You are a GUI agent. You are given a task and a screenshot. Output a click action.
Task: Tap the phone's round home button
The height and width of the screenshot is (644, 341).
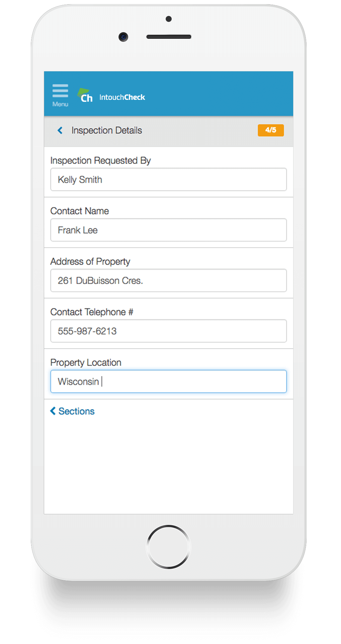pyautogui.click(x=168, y=546)
